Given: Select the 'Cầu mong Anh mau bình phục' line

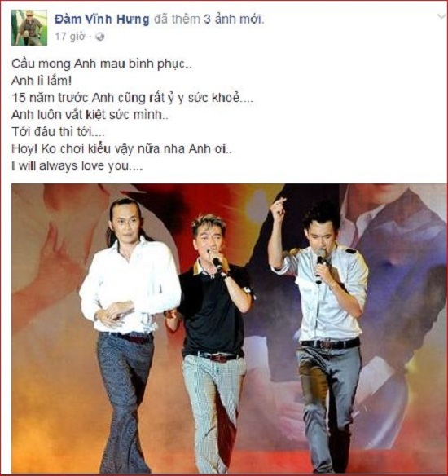Looking at the screenshot, I should click(x=102, y=64).
